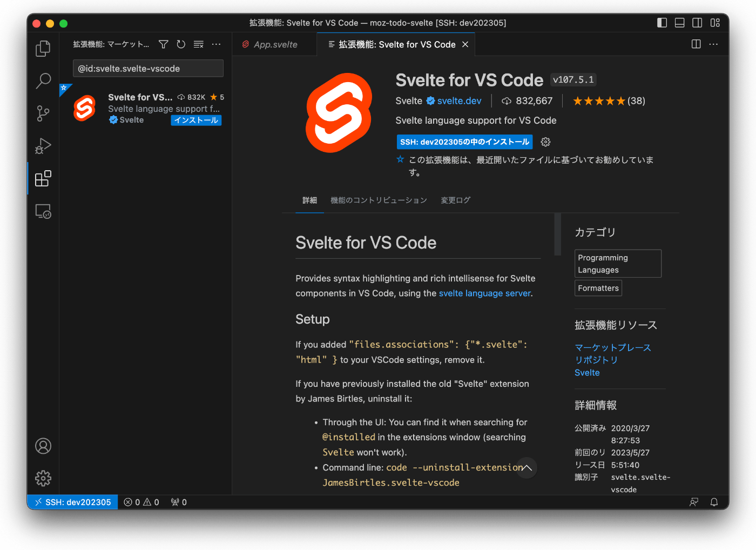756x550 pixels.
Task: Click the svelte.svelte-vscode identifier text
Action: click(640, 484)
